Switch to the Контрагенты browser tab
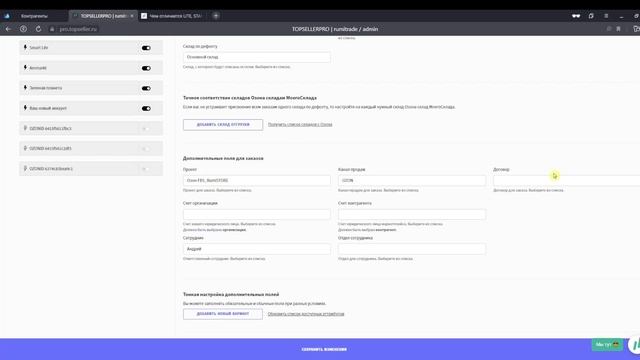Viewport: 640px width, 360px height. 35,16
